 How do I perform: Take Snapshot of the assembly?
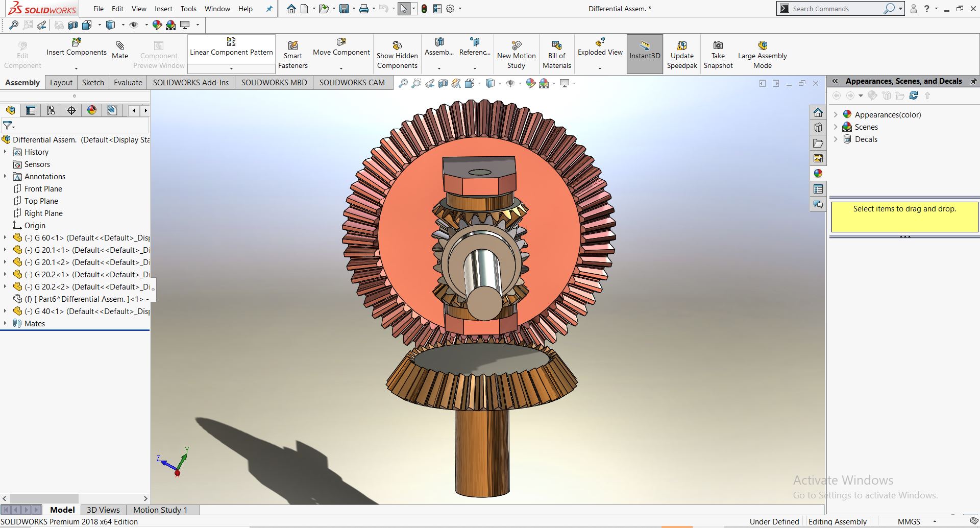(x=718, y=55)
